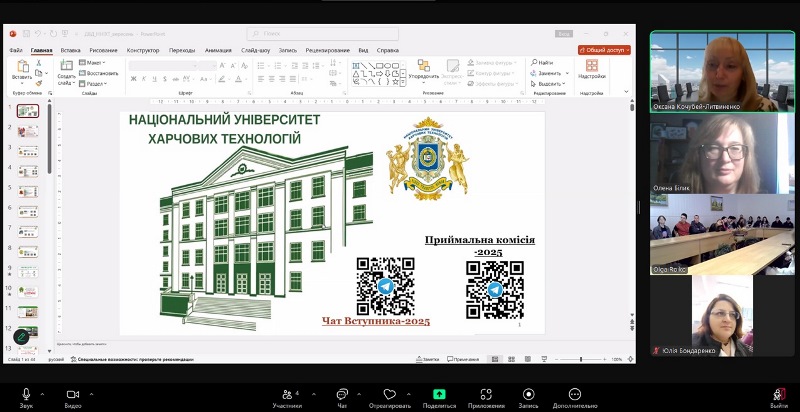
Task: Expand audio options arrow beside Звук
Action: pos(45,394)
